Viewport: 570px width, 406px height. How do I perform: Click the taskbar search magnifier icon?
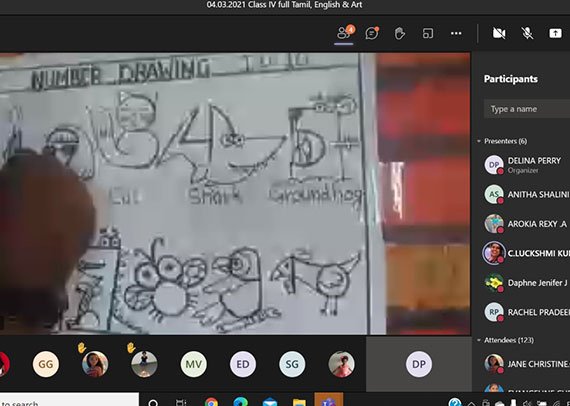point(153,402)
